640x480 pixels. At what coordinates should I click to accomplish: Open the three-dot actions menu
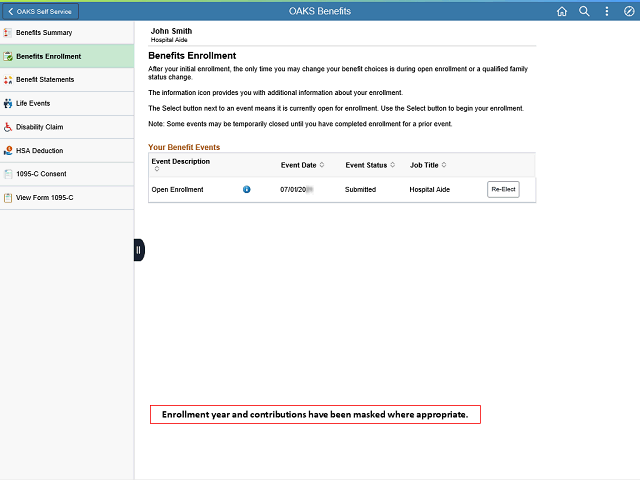click(x=607, y=11)
